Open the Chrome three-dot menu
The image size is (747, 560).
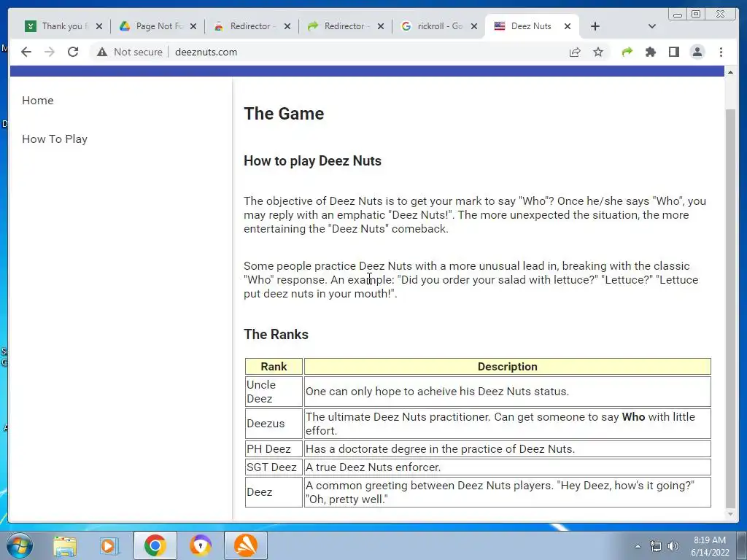coord(721,52)
